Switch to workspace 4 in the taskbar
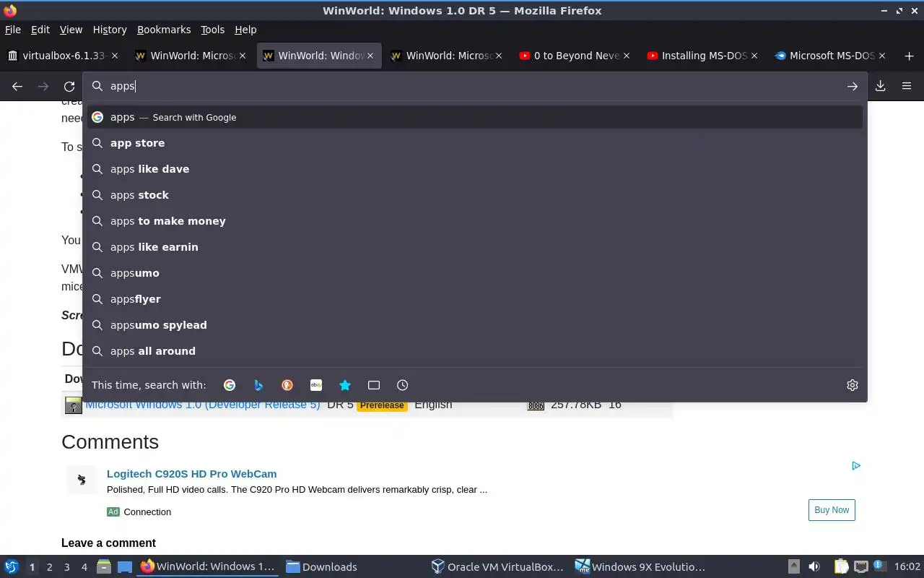Screen dimensions: 924x578 (84, 567)
